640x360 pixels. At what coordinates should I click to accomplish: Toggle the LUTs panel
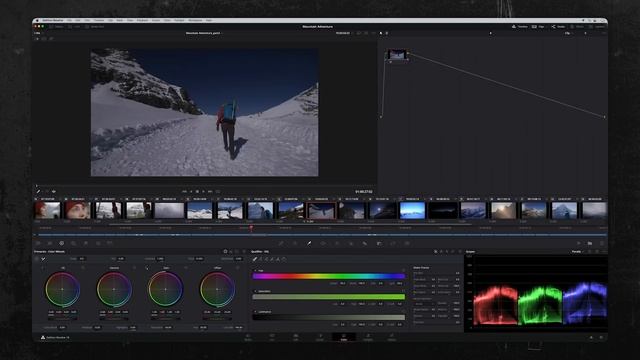pos(75,27)
